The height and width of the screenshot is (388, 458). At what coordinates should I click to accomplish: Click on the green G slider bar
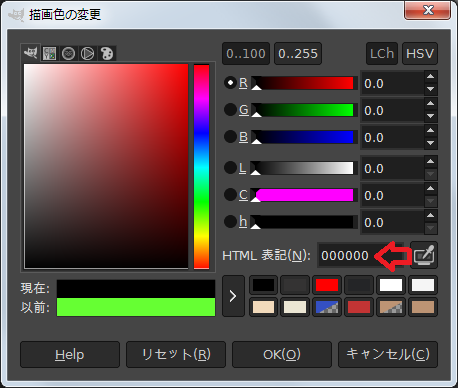point(304,110)
